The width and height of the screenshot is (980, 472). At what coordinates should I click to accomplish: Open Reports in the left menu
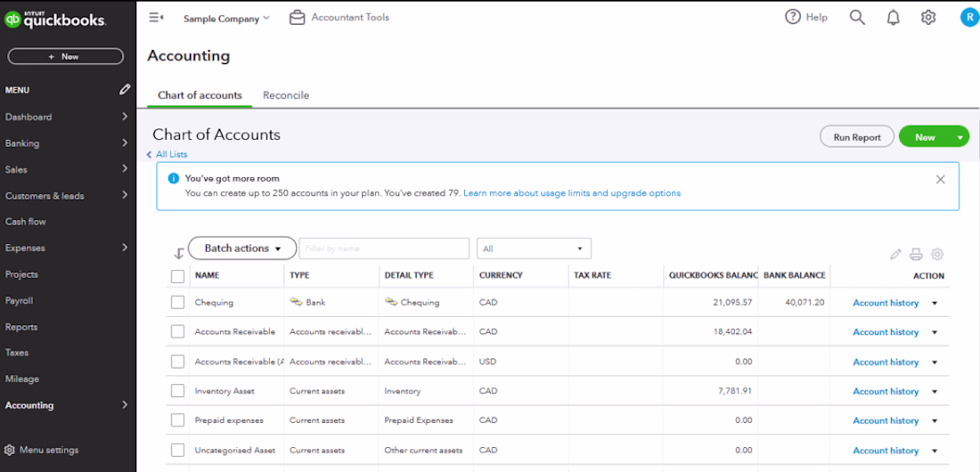point(21,327)
